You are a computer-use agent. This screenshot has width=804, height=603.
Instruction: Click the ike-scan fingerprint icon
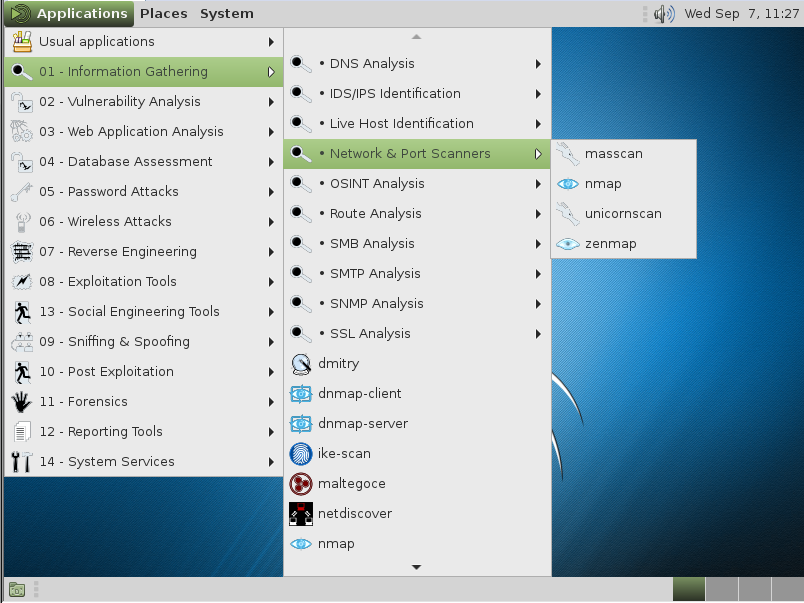point(301,454)
